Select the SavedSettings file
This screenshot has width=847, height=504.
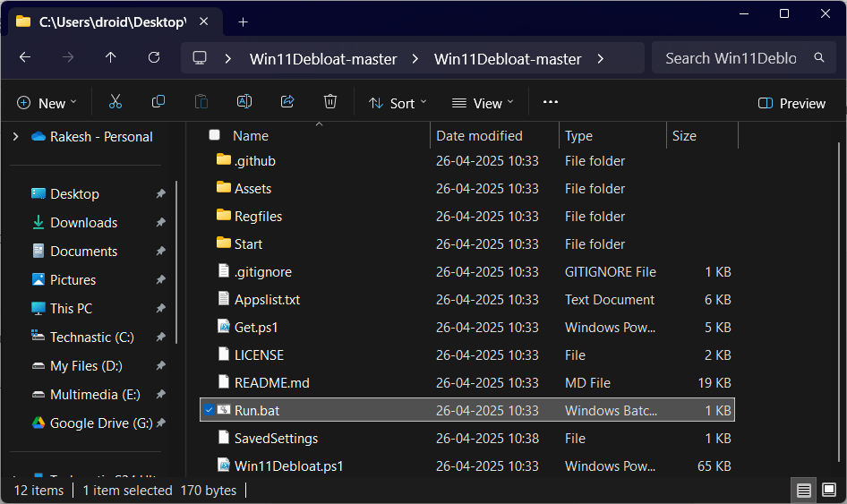click(276, 438)
